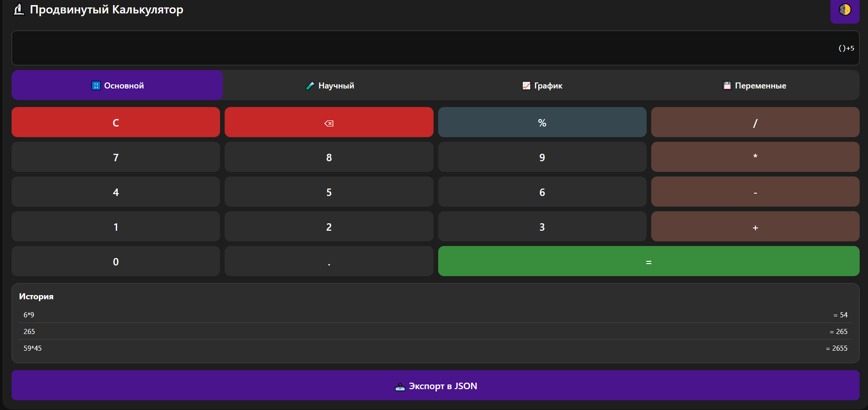Click digit 2 on keypad
The height and width of the screenshot is (410, 868).
329,227
